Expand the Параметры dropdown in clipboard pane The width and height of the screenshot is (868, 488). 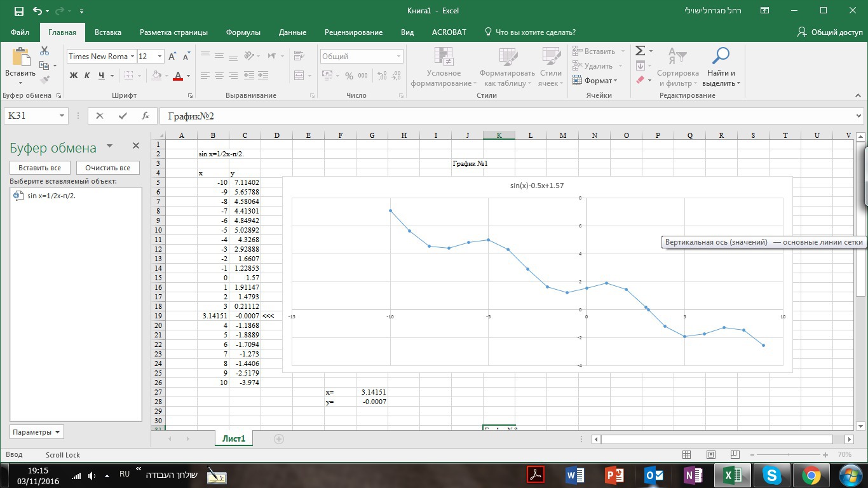pyautogui.click(x=37, y=432)
